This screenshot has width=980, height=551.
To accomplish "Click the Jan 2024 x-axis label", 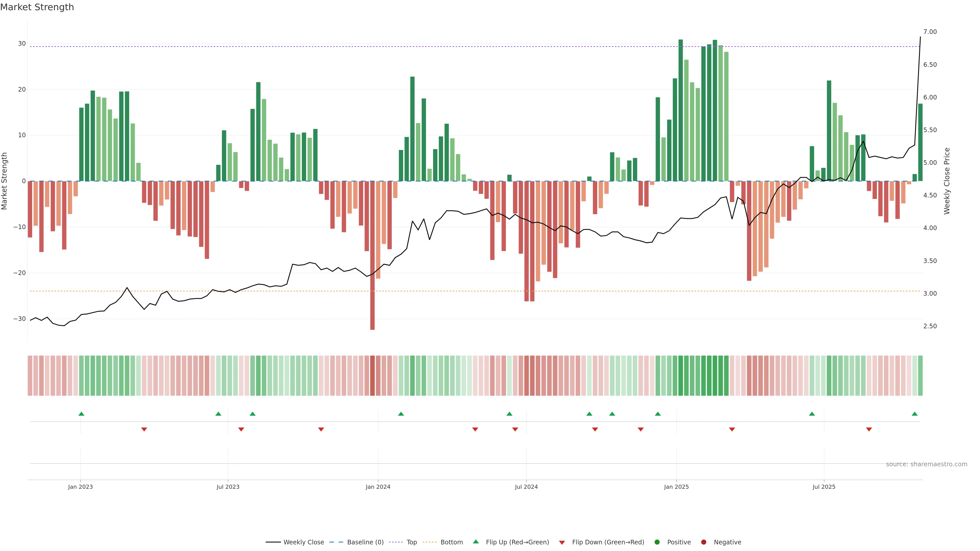I will (x=378, y=487).
